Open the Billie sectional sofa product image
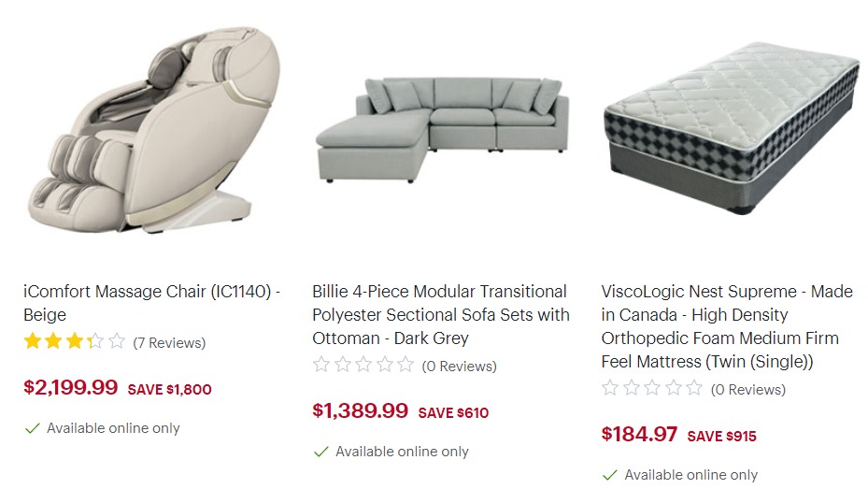 (x=442, y=130)
